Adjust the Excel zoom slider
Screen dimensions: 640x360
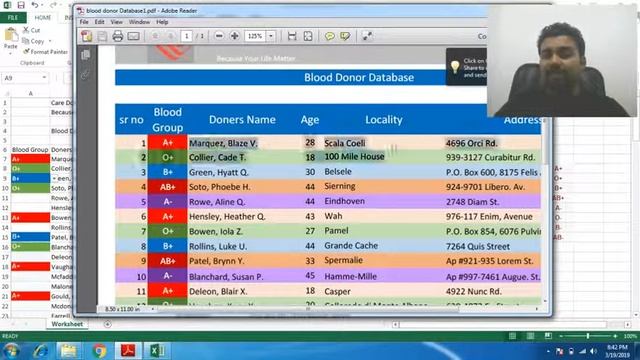tap(588, 336)
